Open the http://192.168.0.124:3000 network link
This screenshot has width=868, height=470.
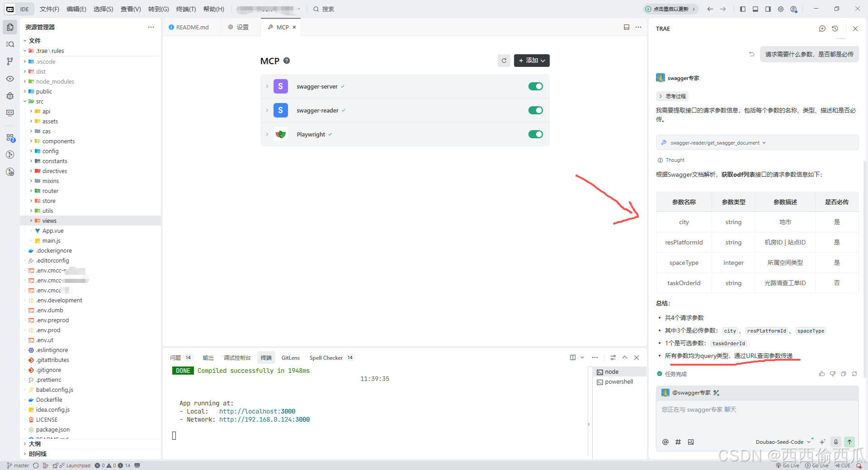coord(264,419)
